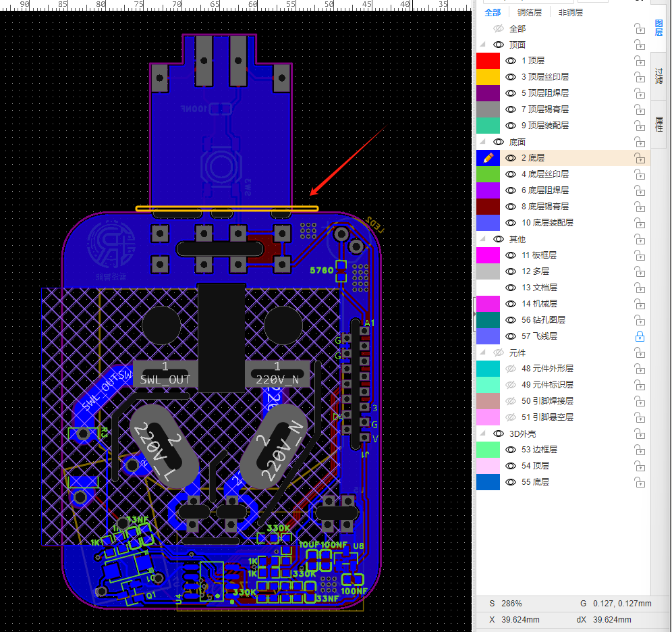Lock layer 7 顶层锡膏层

pyautogui.click(x=640, y=110)
